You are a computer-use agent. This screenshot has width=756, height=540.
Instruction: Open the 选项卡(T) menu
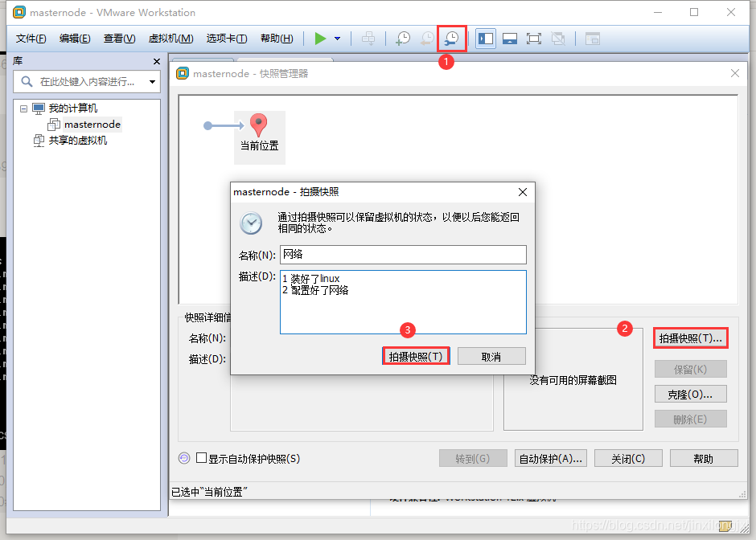[227, 39]
